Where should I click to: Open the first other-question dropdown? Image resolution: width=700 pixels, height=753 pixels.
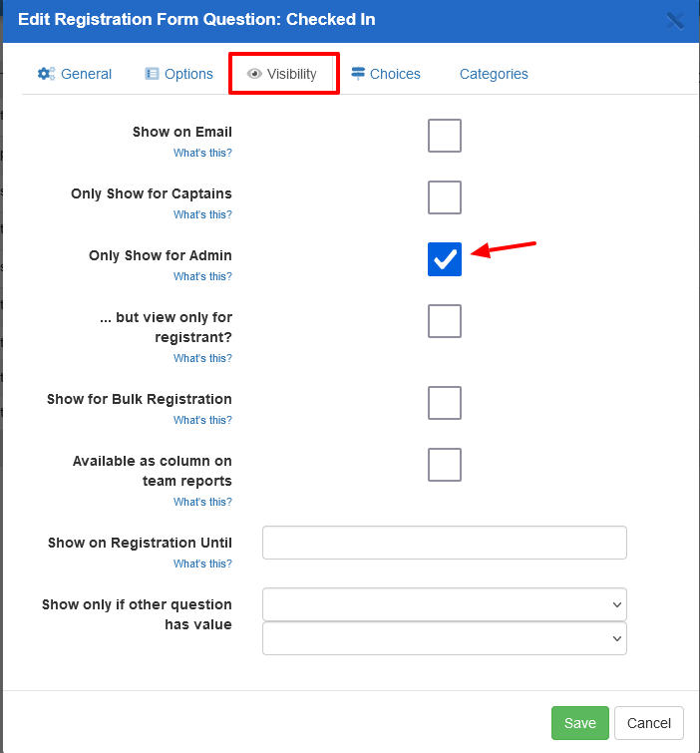point(444,604)
